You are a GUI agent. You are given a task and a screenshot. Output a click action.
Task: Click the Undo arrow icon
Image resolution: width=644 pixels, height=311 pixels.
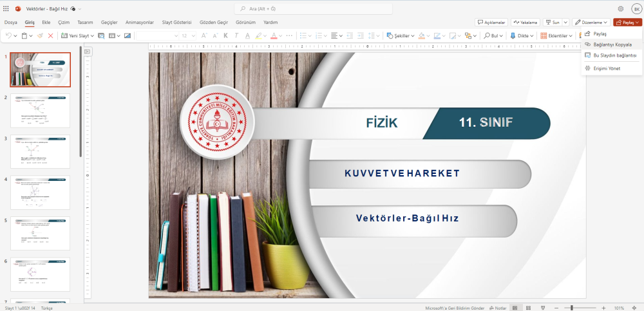click(x=8, y=36)
